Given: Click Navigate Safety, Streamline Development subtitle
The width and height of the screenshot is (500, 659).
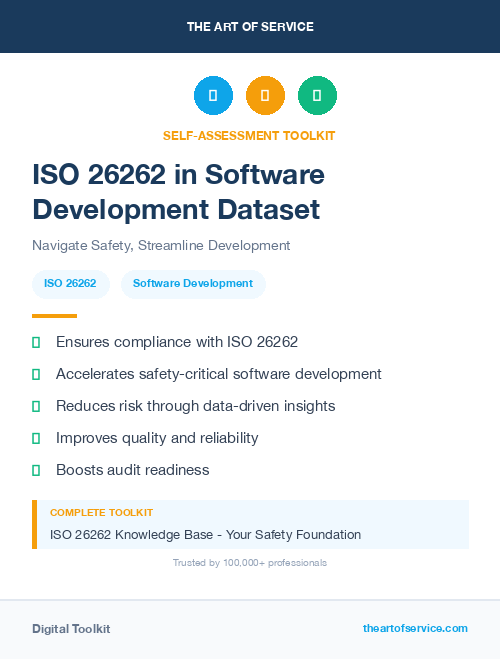Looking at the screenshot, I should (161, 245).
